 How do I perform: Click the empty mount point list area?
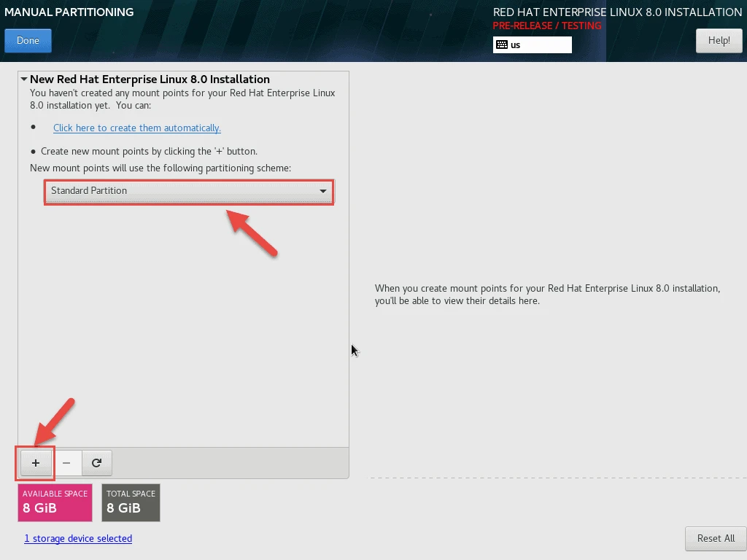(x=182, y=328)
